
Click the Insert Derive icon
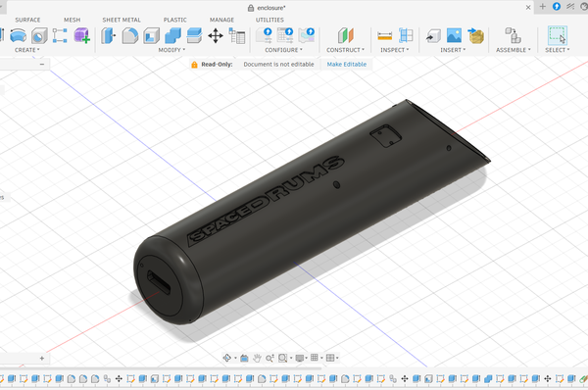pos(433,36)
